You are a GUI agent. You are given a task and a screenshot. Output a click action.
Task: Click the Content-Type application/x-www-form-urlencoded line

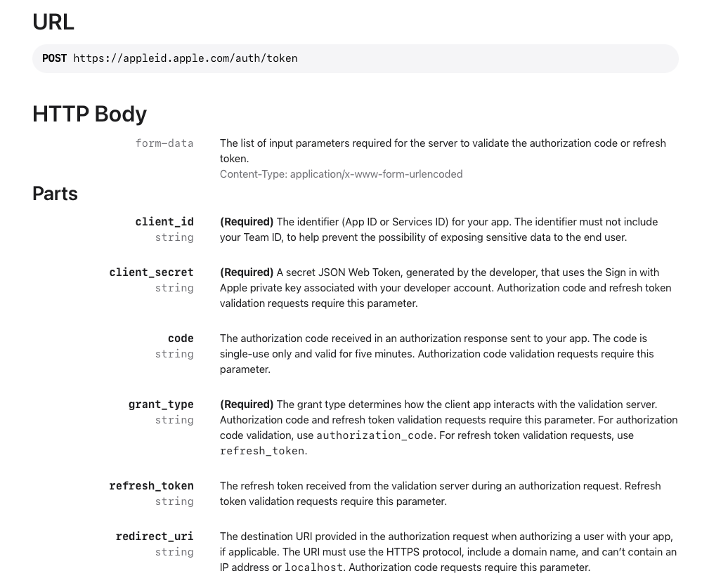point(342,174)
